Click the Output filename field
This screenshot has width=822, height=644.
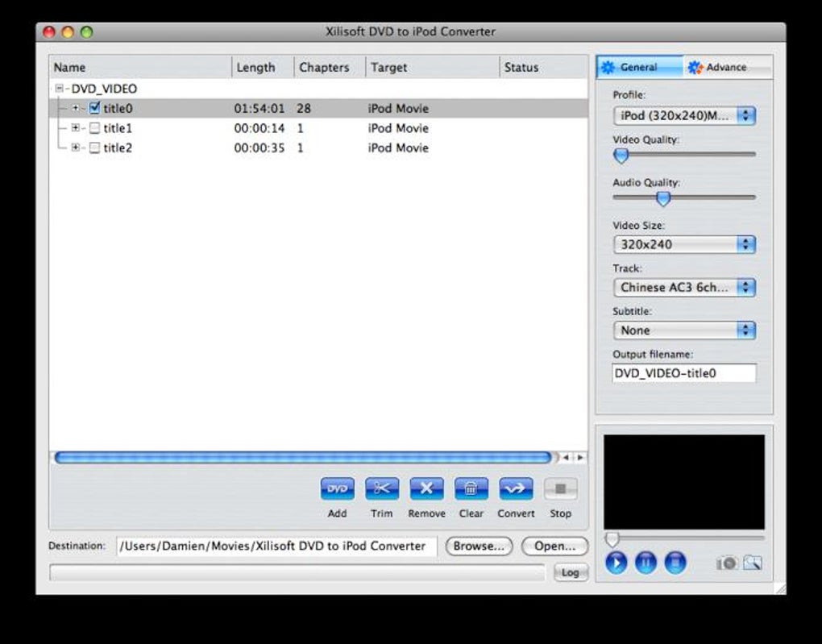[x=684, y=373]
